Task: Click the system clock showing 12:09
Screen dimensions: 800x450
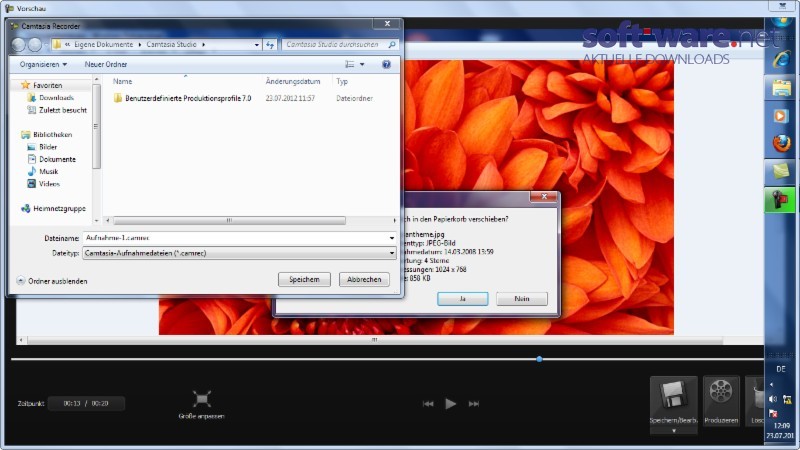Action: tap(782, 426)
